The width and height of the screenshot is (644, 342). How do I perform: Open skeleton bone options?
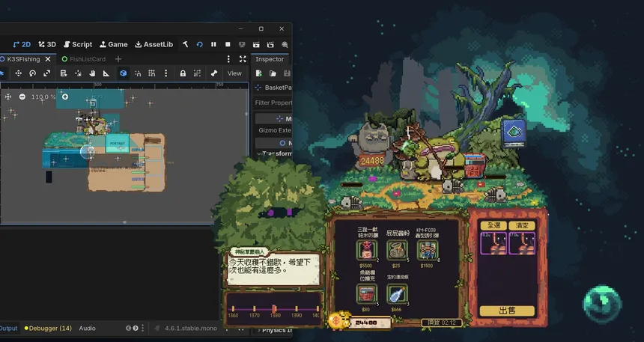(213, 73)
